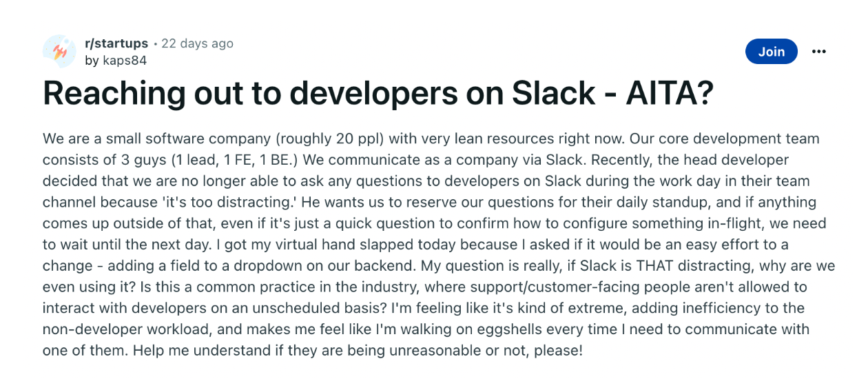
Task: View the profile of author kaps84
Action: pos(124,61)
